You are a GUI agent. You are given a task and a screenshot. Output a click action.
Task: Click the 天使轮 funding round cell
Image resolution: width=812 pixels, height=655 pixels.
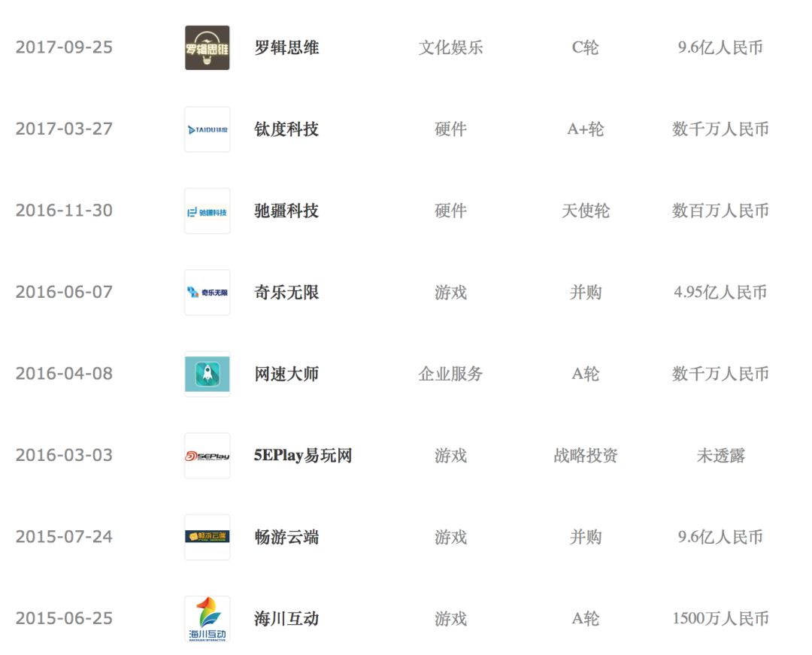pos(586,211)
